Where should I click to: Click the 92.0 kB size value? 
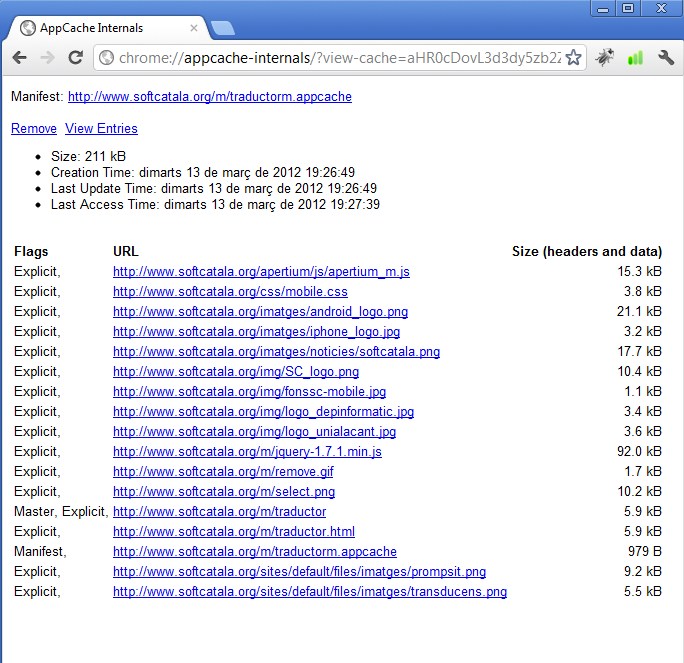click(x=639, y=451)
